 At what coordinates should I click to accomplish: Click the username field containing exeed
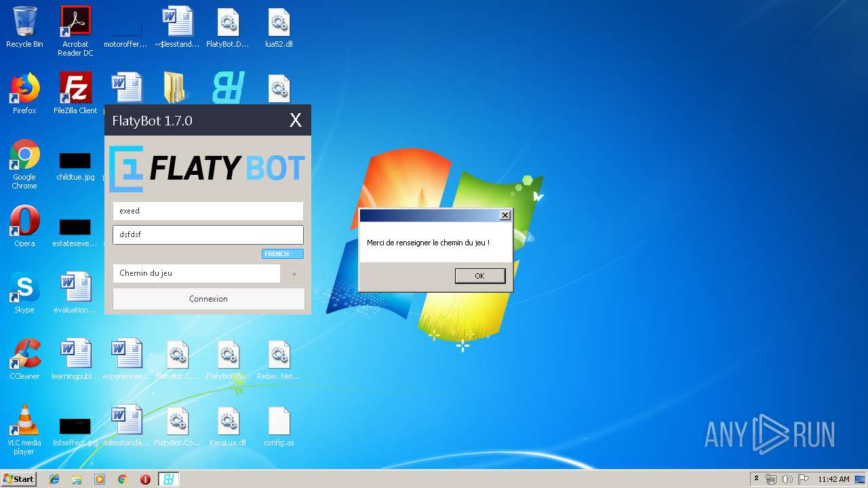pyautogui.click(x=208, y=211)
